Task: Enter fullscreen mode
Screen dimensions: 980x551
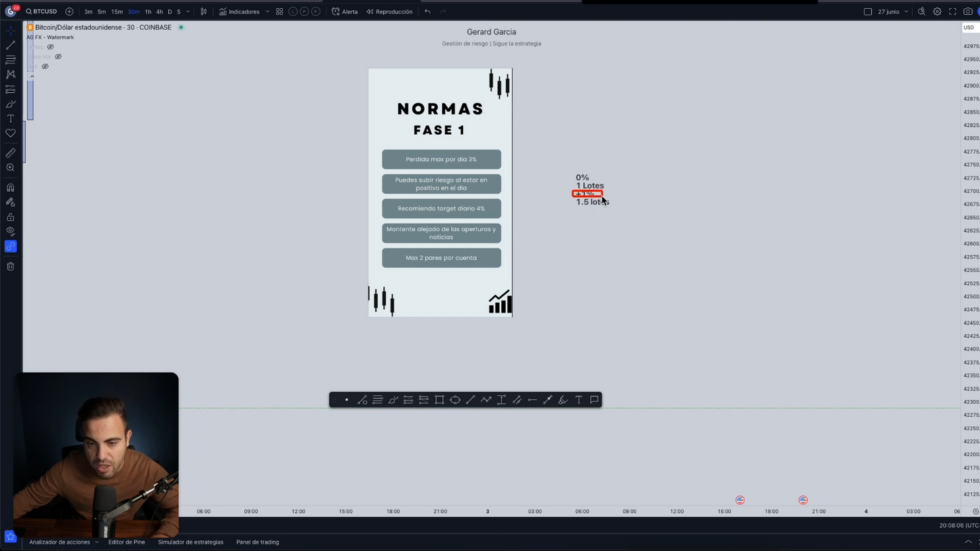Action: [x=952, y=12]
